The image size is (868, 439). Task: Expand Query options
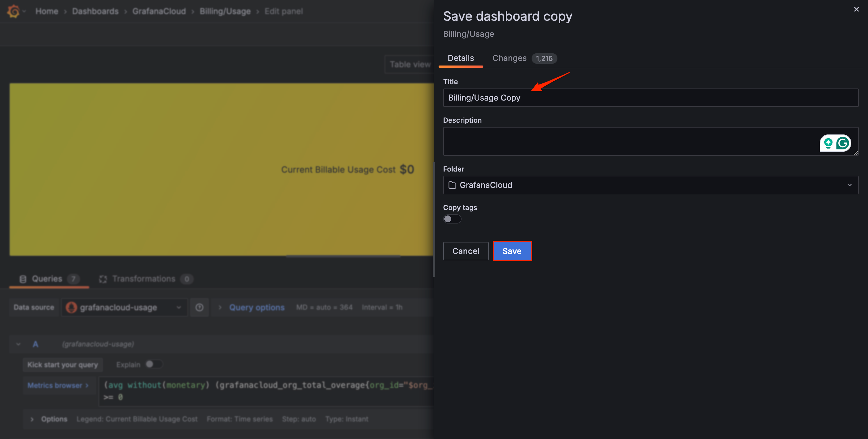pyautogui.click(x=256, y=307)
